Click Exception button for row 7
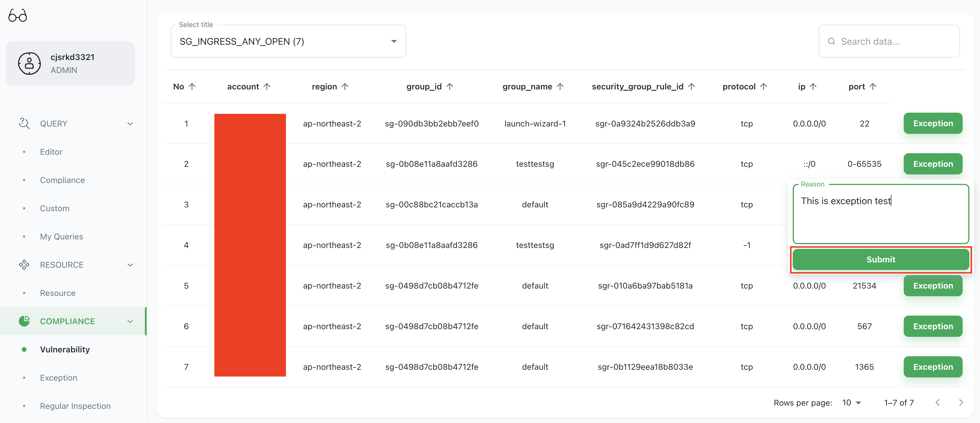Image resolution: width=980 pixels, height=423 pixels. click(x=933, y=367)
